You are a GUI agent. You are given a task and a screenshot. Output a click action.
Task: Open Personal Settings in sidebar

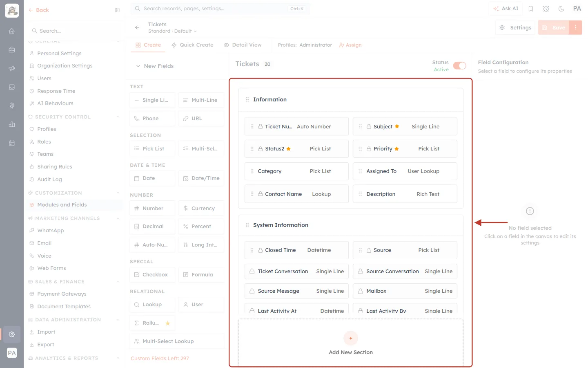pyautogui.click(x=59, y=53)
